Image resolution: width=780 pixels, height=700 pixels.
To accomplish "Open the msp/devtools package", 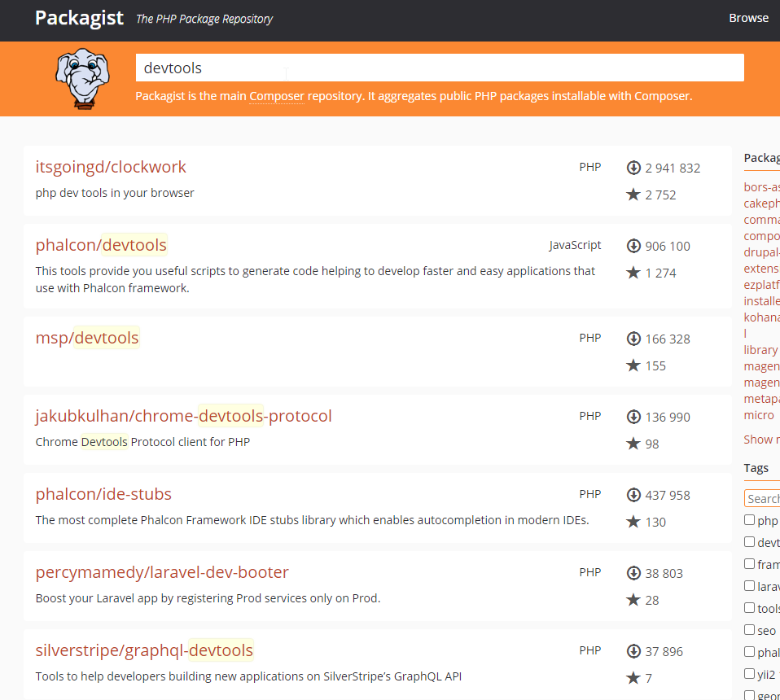I will click(x=87, y=338).
